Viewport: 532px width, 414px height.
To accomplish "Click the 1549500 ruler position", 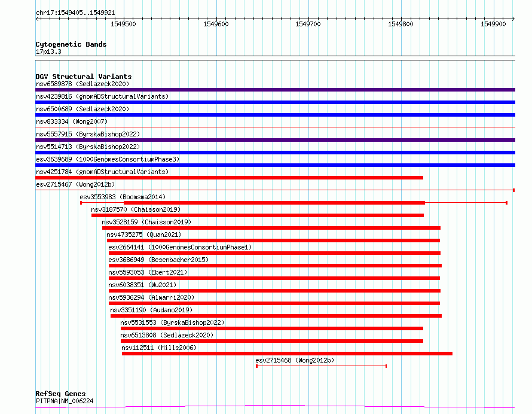I will pos(123,24).
